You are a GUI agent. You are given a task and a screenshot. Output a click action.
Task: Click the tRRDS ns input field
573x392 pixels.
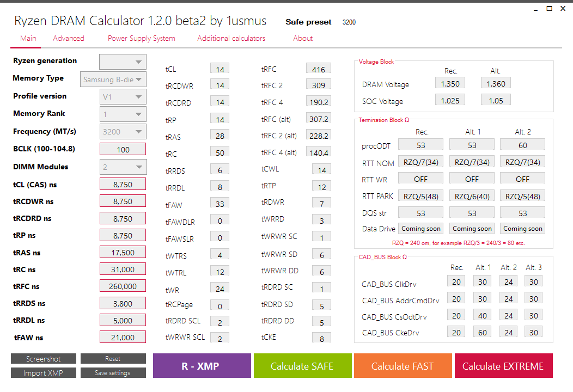[x=123, y=303]
